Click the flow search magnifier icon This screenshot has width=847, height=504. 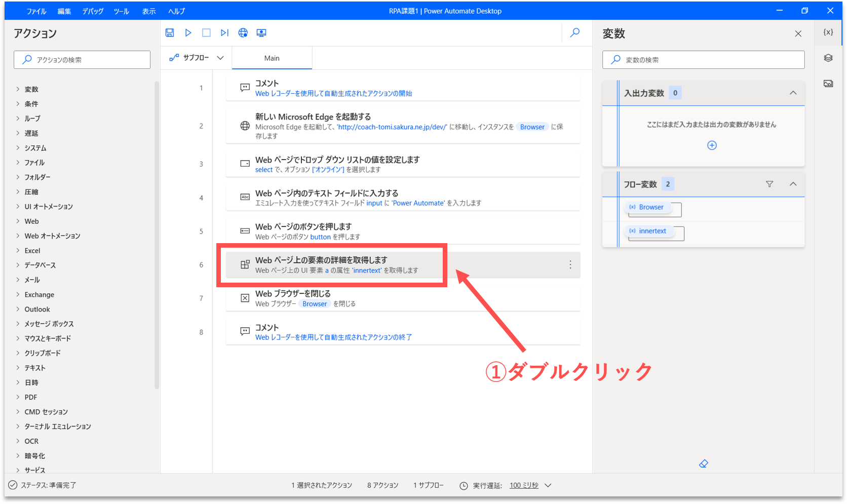coord(575,33)
